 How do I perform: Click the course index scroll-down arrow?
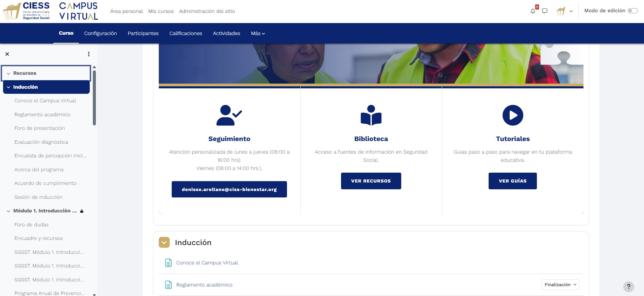tap(94, 294)
